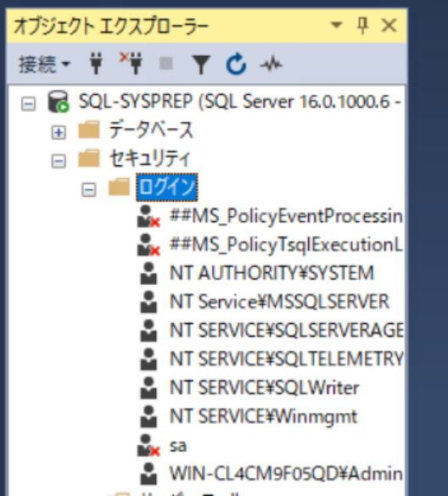448x496 pixels.
Task: Select the sa login
Action: click(178, 446)
